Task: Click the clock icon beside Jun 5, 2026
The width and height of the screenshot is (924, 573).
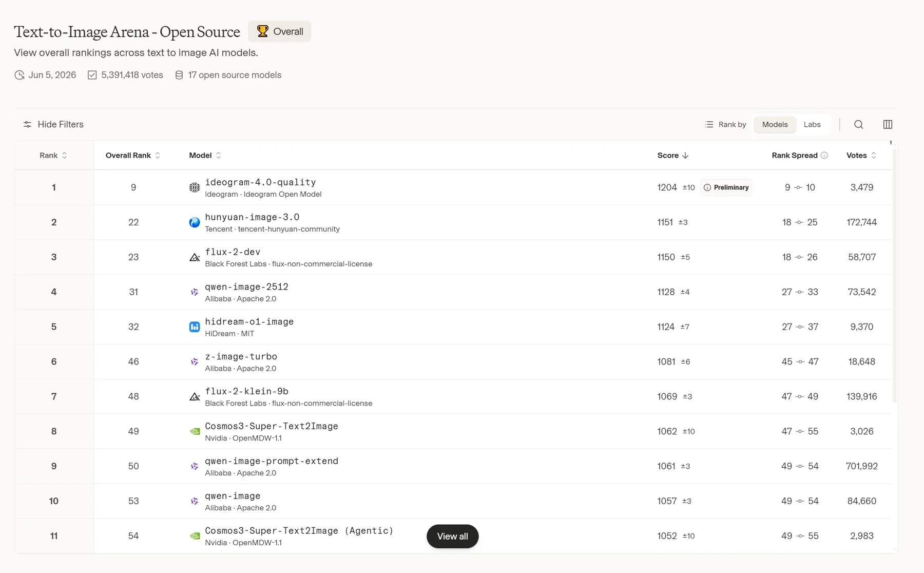Action: (20, 75)
